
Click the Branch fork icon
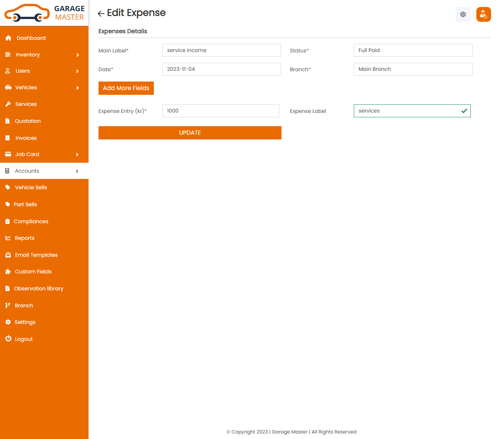8,305
